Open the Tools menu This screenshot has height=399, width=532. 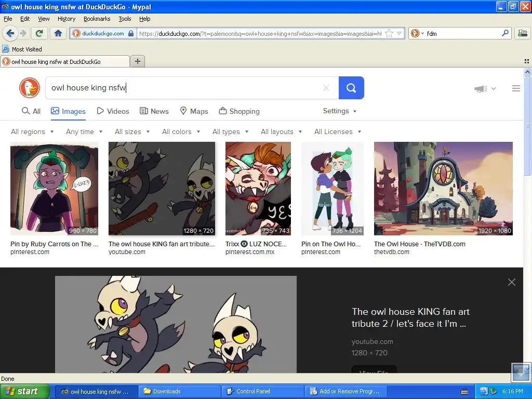(x=125, y=19)
